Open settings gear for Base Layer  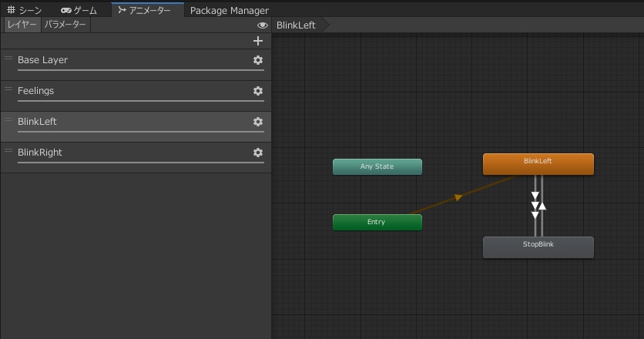click(258, 60)
